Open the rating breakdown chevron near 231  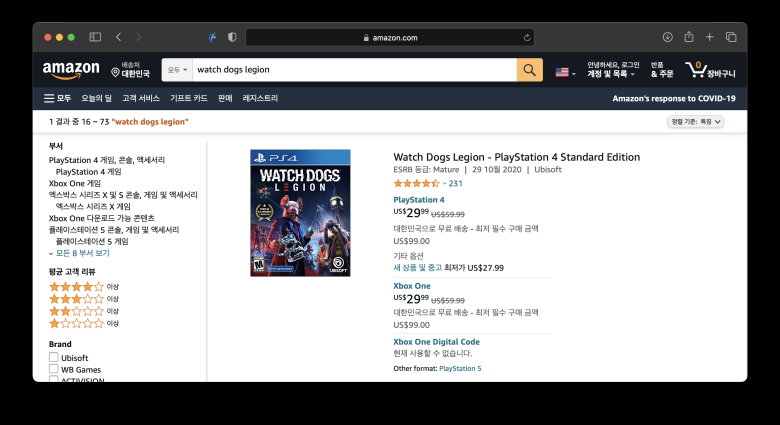click(x=444, y=184)
